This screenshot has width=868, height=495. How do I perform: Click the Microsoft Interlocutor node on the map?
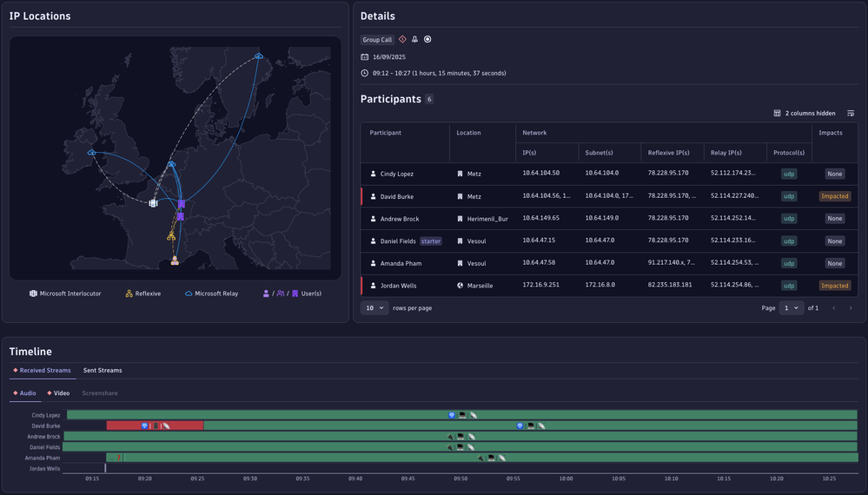(x=153, y=203)
